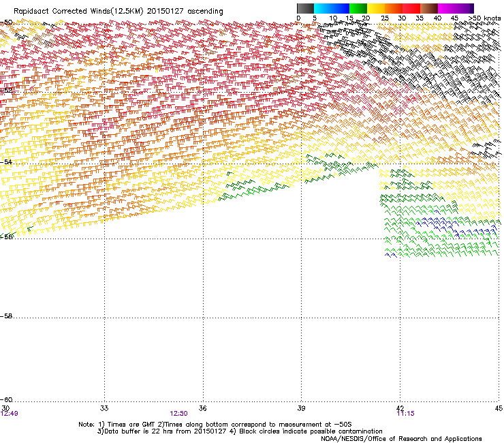Click the 'NOAA/NESDIS/Office of Research and Applications' credit
This screenshot has width=504, height=443.
coord(401,438)
